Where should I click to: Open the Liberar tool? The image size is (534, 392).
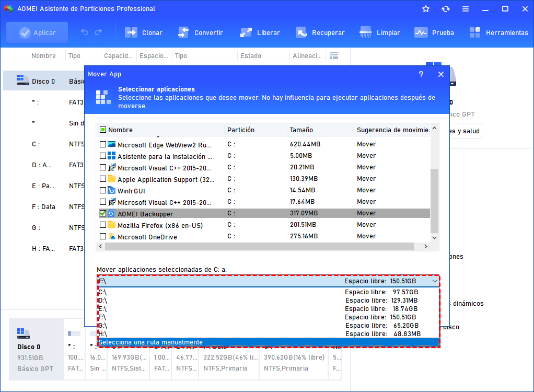coord(260,33)
